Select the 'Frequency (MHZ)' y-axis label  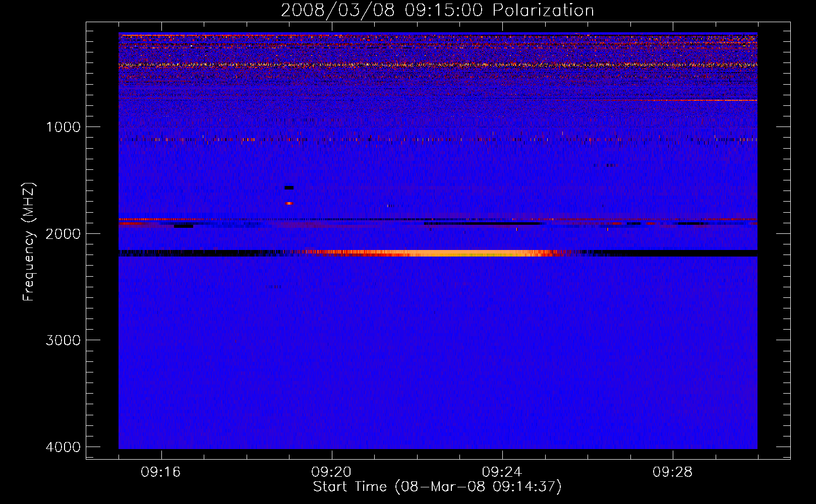click(x=29, y=242)
